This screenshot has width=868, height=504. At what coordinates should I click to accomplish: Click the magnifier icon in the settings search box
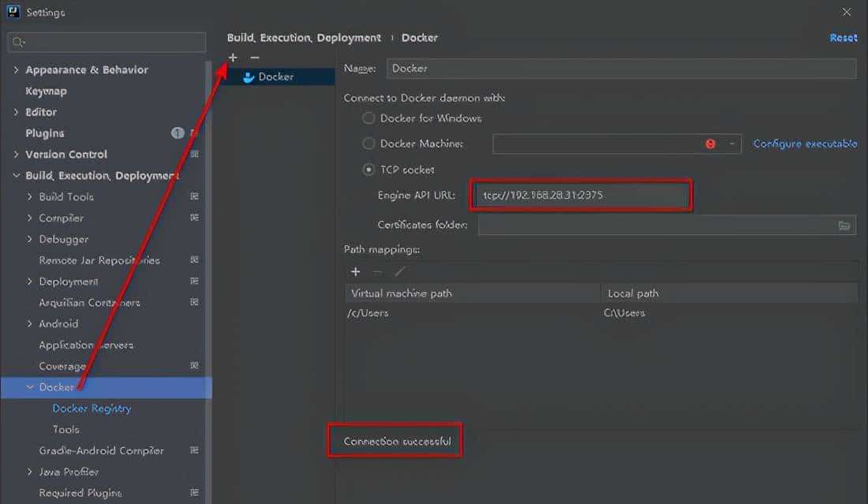(x=17, y=41)
